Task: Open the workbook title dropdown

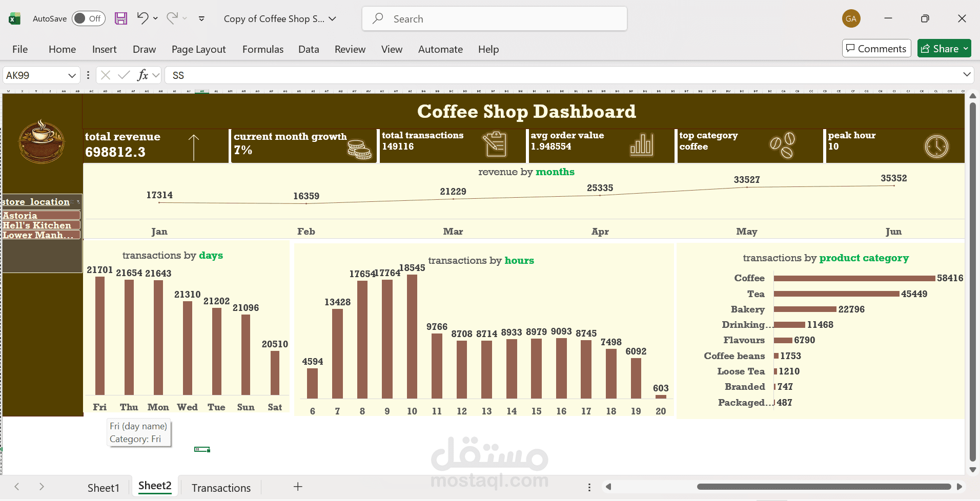Action: coord(332,18)
